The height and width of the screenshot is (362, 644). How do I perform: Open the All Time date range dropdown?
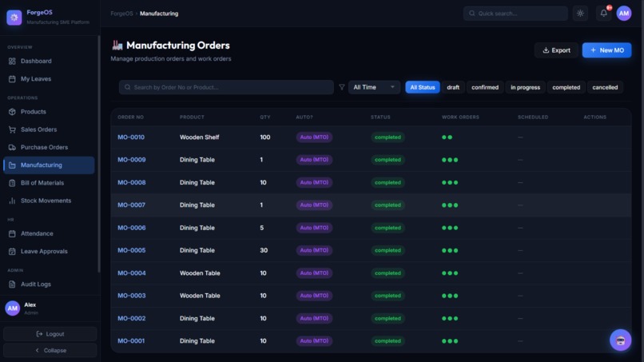(374, 87)
